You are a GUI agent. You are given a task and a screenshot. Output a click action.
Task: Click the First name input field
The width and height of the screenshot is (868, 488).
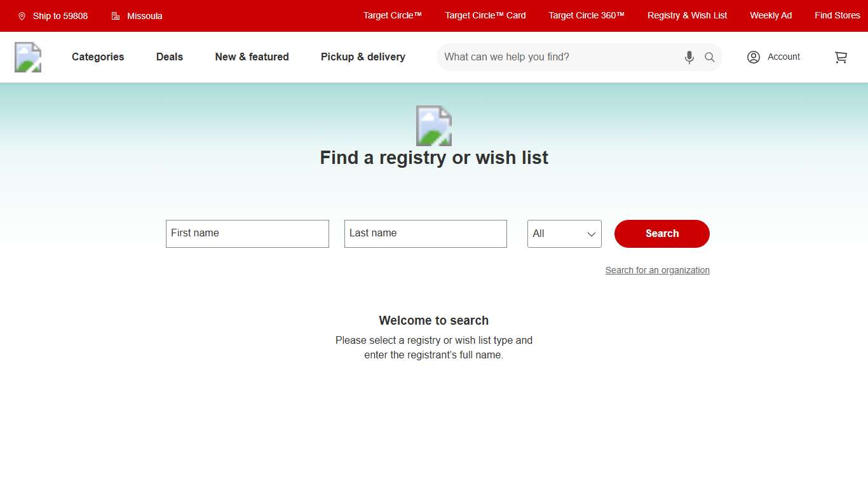(247, 233)
